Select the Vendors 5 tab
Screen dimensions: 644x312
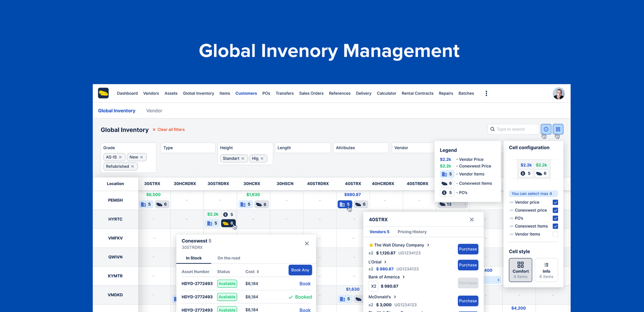(379, 232)
